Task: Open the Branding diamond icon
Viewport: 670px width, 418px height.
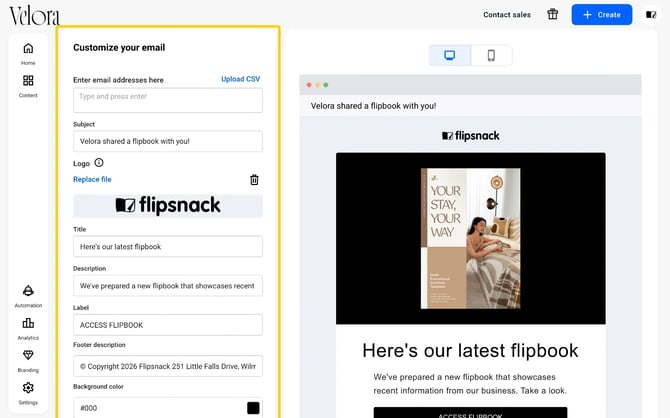Action: [x=28, y=355]
